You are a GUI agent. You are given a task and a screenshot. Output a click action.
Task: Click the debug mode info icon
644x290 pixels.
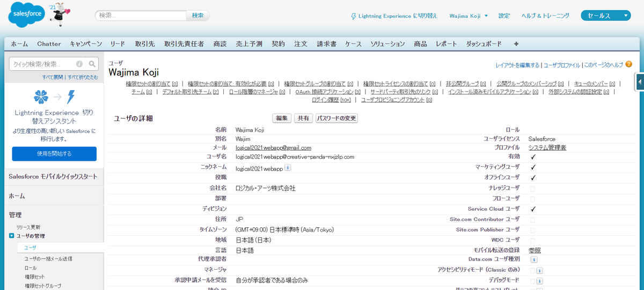point(539,280)
